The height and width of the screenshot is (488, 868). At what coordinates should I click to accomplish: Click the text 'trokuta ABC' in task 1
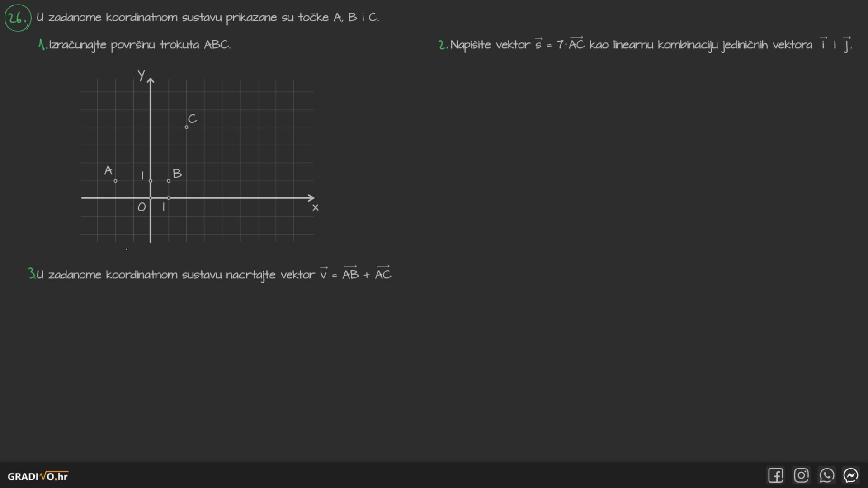pos(195,45)
